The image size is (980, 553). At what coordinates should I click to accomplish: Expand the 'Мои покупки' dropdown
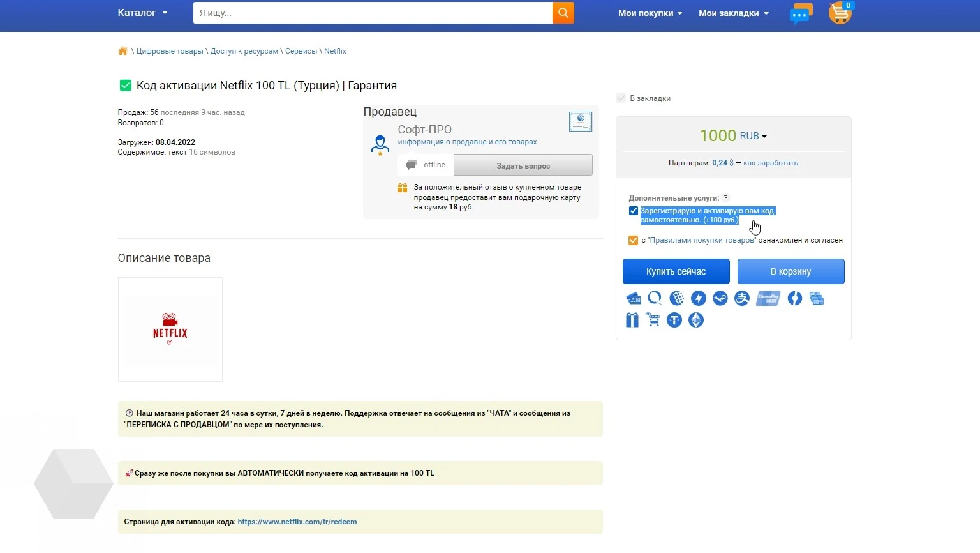(650, 13)
